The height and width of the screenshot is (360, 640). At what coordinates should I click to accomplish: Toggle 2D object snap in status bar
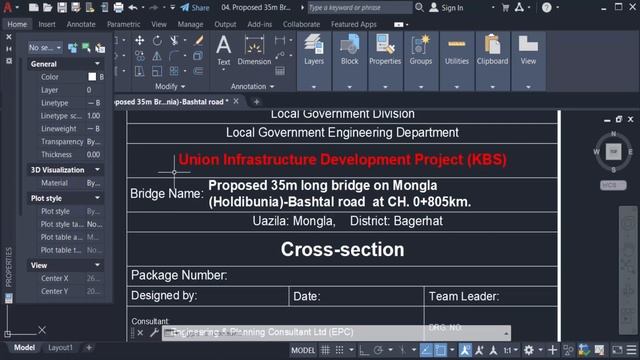point(440,350)
